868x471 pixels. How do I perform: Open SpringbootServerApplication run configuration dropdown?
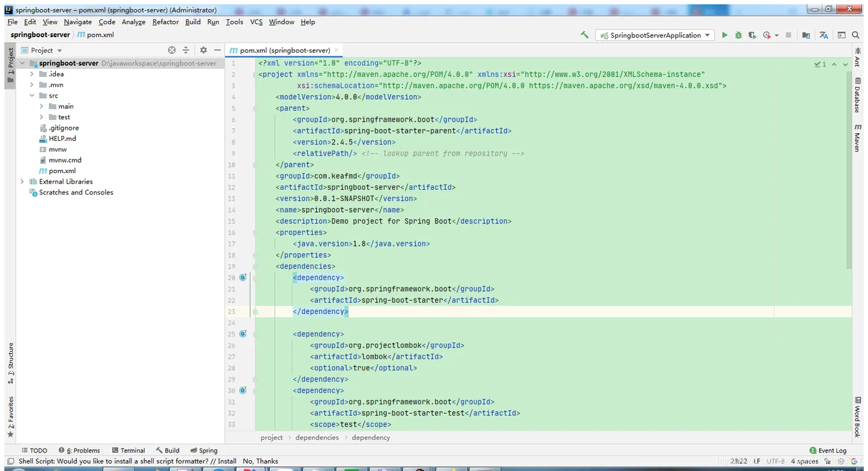tap(656, 35)
